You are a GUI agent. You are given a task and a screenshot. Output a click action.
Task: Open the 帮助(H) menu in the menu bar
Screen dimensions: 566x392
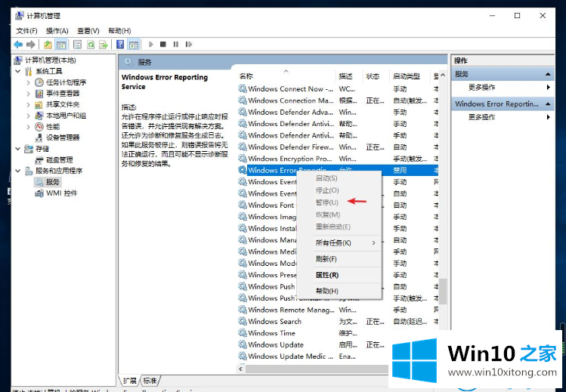pyautogui.click(x=119, y=31)
